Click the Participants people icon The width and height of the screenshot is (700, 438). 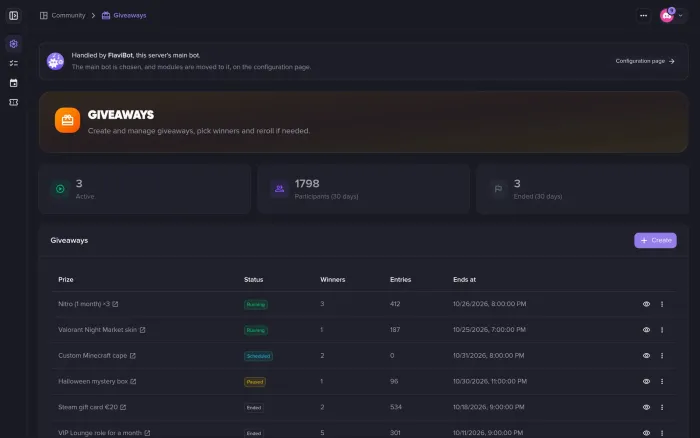click(x=279, y=189)
